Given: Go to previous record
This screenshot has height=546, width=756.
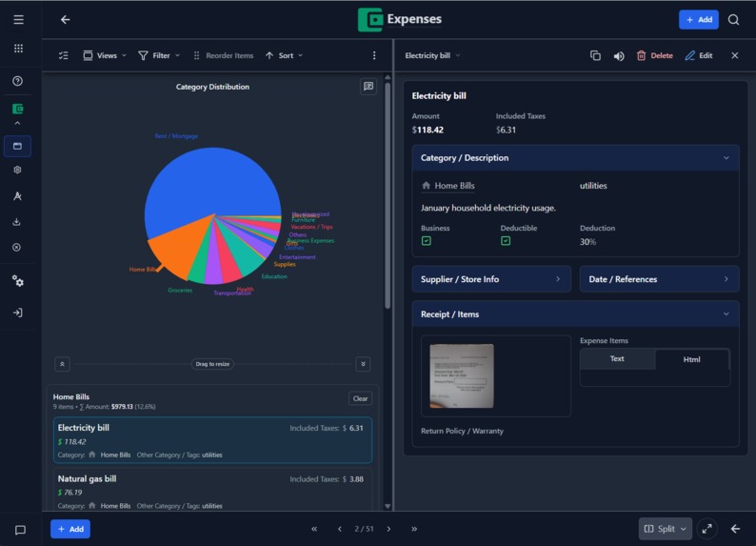Looking at the screenshot, I should (x=339, y=529).
